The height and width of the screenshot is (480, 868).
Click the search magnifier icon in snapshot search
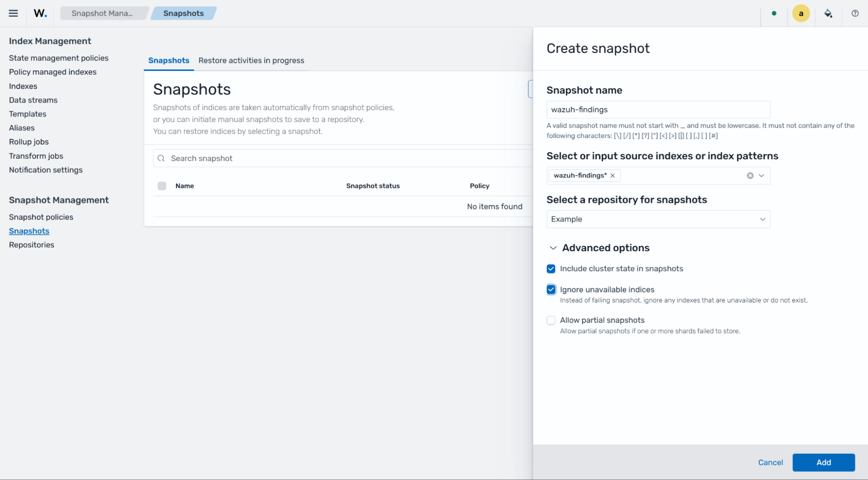[161, 158]
